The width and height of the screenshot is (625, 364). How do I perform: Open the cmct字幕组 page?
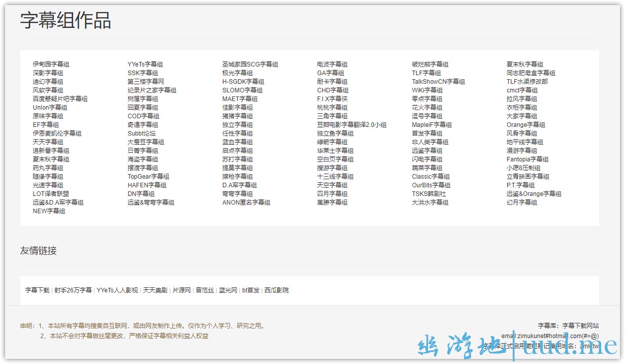coord(522,90)
